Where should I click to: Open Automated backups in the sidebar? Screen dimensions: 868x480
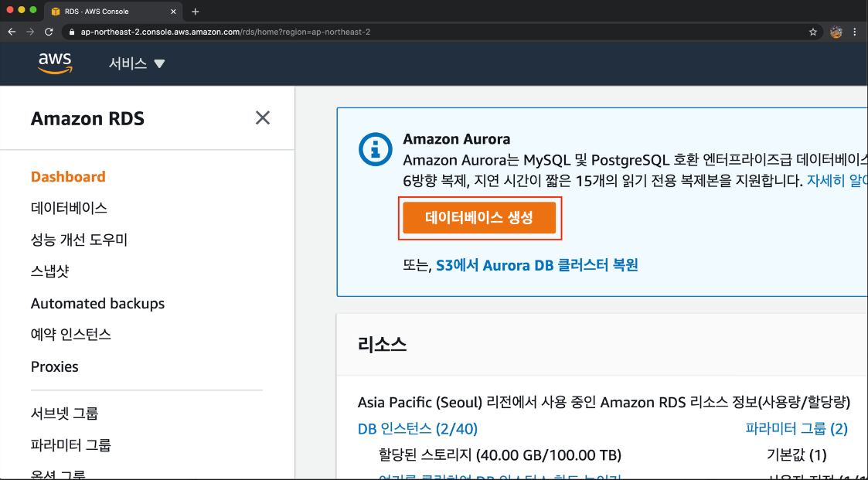[97, 304]
